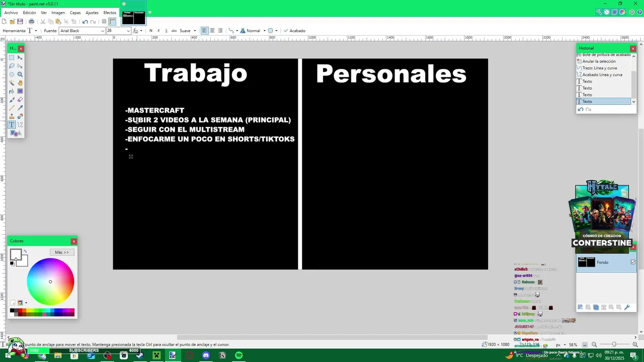Open the Efectos menu
Image resolution: width=644 pixels, height=362 pixels.
110,13
